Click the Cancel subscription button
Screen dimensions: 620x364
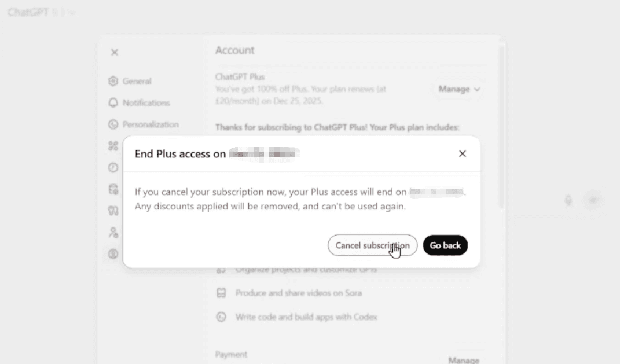(x=372, y=245)
